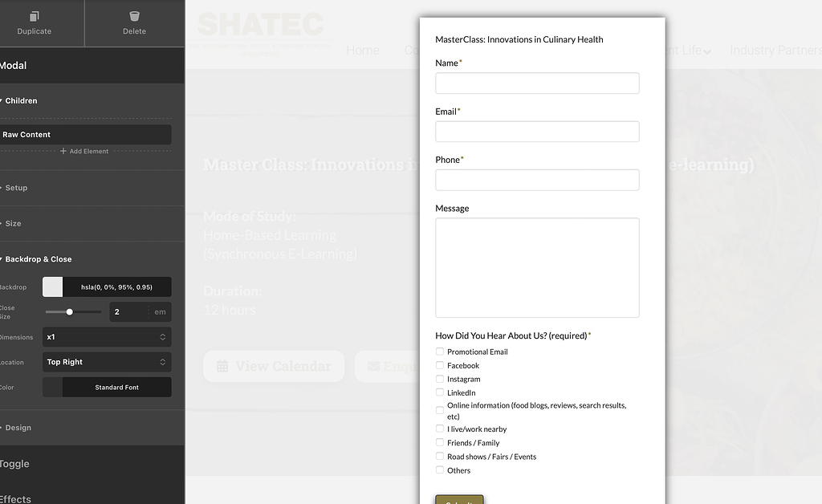Click the Name input field
The width and height of the screenshot is (822, 504).
click(x=536, y=83)
